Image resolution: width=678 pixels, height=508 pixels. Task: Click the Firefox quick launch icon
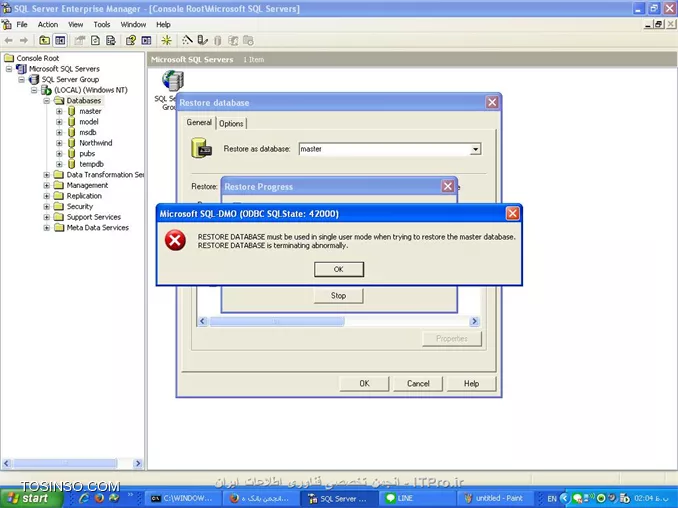(99, 498)
